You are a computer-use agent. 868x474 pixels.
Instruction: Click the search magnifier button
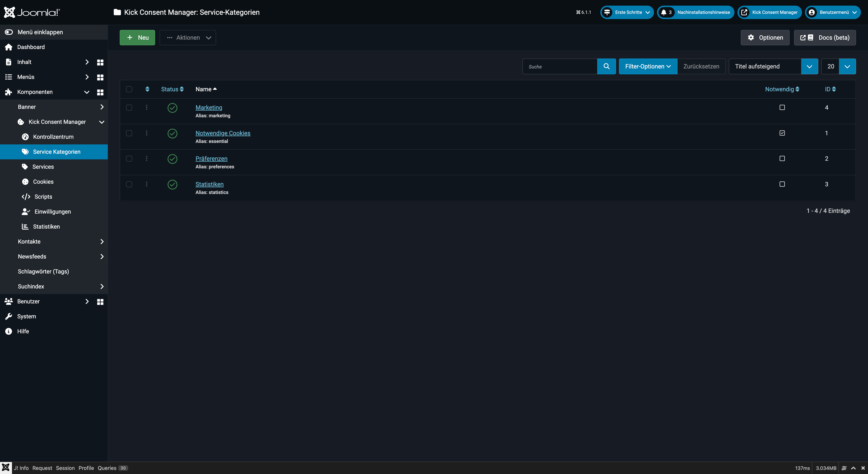[606, 66]
